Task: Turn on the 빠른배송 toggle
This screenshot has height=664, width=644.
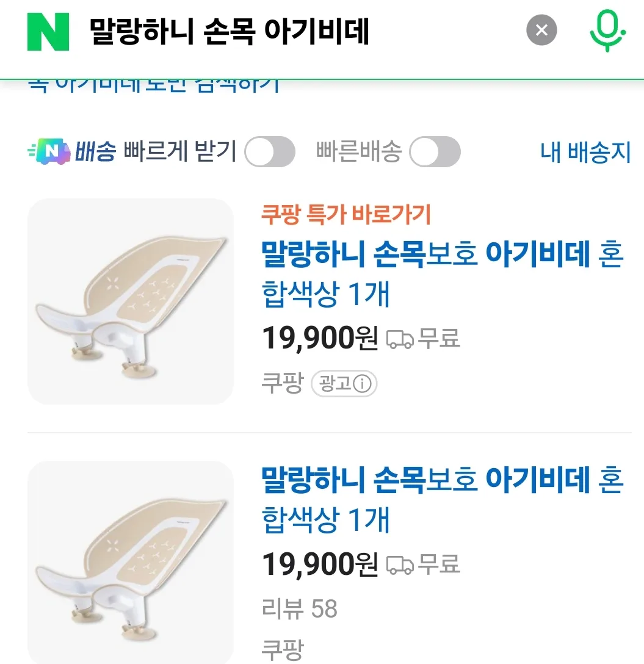Action: click(435, 152)
